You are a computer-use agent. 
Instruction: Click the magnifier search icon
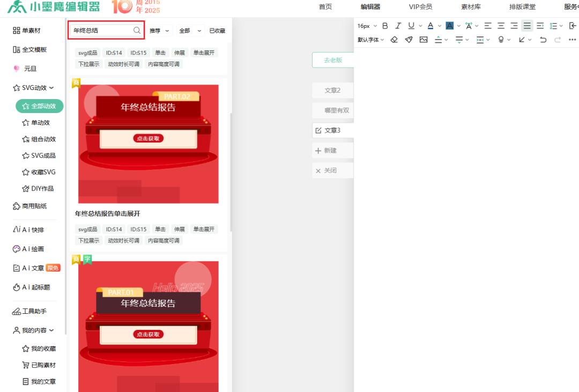[x=137, y=31]
